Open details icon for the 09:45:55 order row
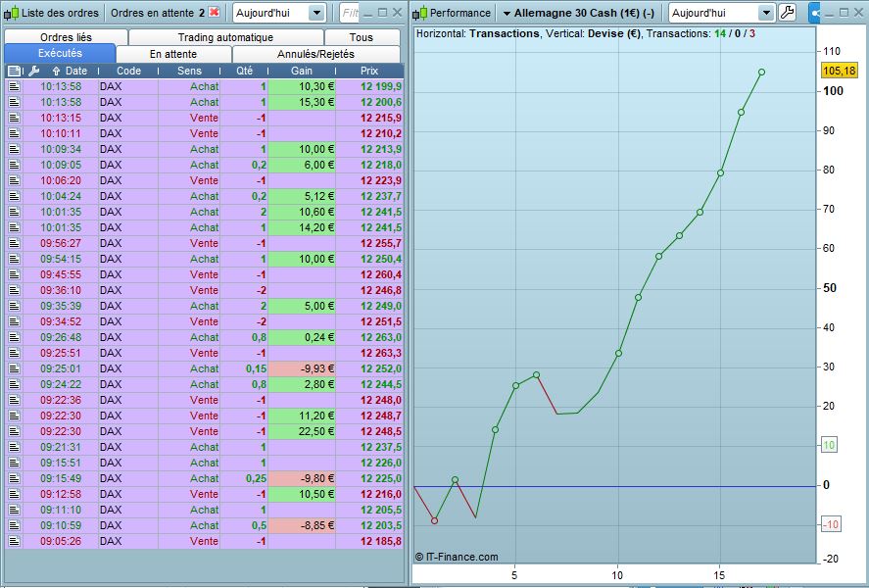Image resolution: width=869 pixels, height=588 pixels. [x=14, y=274]
